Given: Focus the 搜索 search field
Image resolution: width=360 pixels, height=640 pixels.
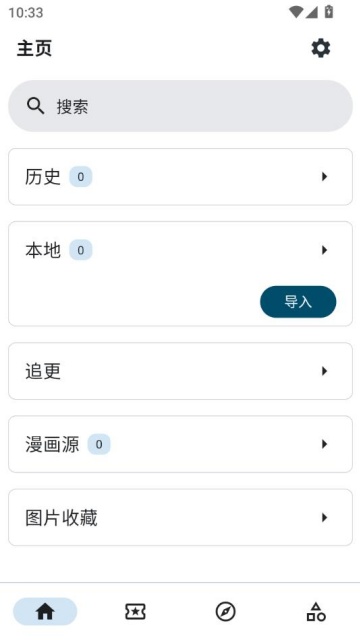Looking at the screenshot, I should coord(180,106).
